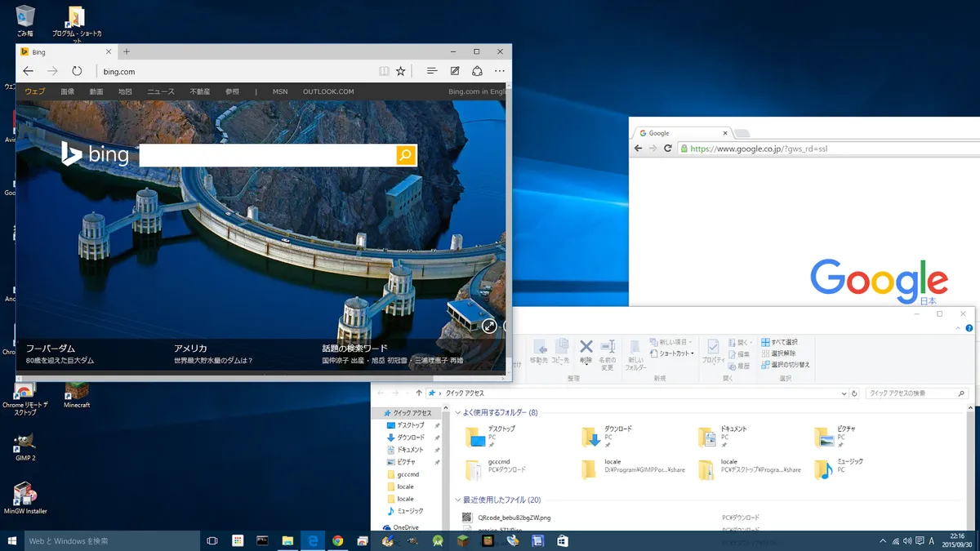Viewport: 980px width, 551px height.
Task: Open the Edge Hub panel
Action: [x=432, y=72]
